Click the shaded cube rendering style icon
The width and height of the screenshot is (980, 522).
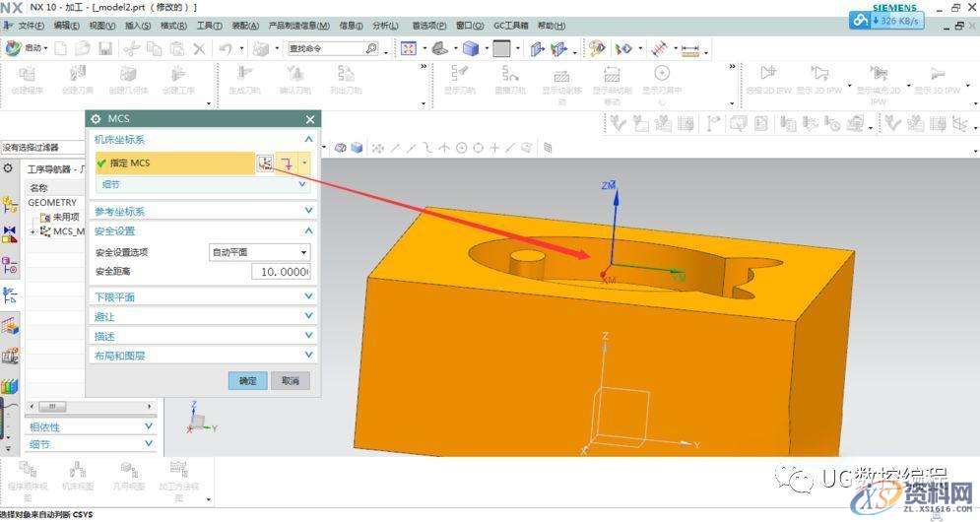click(472, 47)
